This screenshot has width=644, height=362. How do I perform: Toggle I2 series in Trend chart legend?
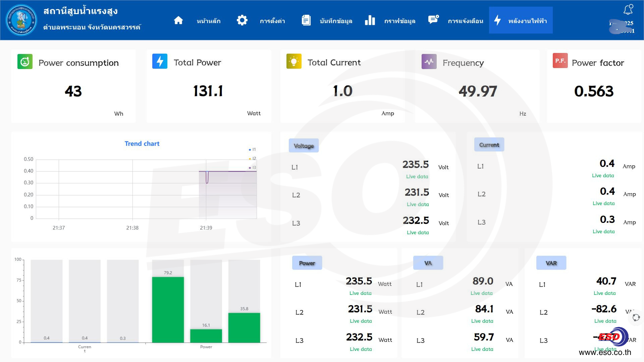coord(252,159)
